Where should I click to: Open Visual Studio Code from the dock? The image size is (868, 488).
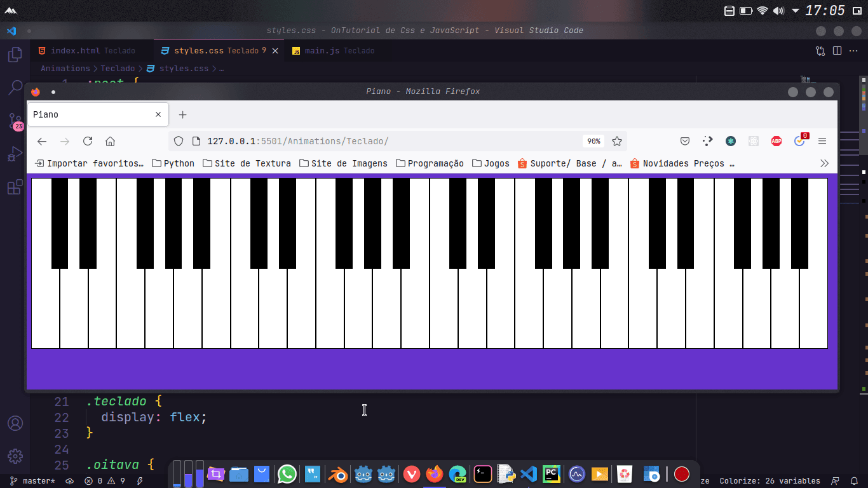[x=528, y=474]
